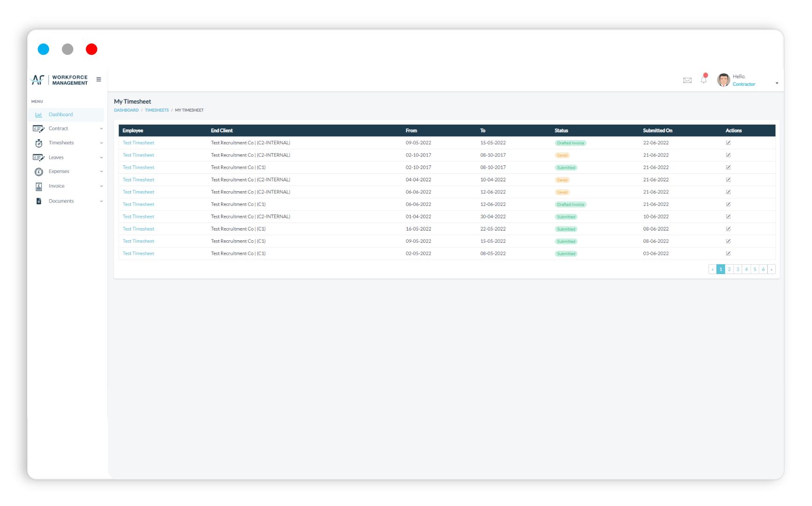812x506 pixels.
Task: Open the first Test Timesheet link
Action: pyautogui.click(x=138, y=142)
